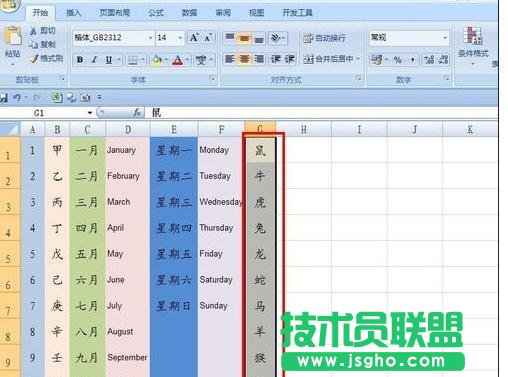Click the Cut (剪切) scissors icon
Screen dimensions: 508x377
point(33,31)
